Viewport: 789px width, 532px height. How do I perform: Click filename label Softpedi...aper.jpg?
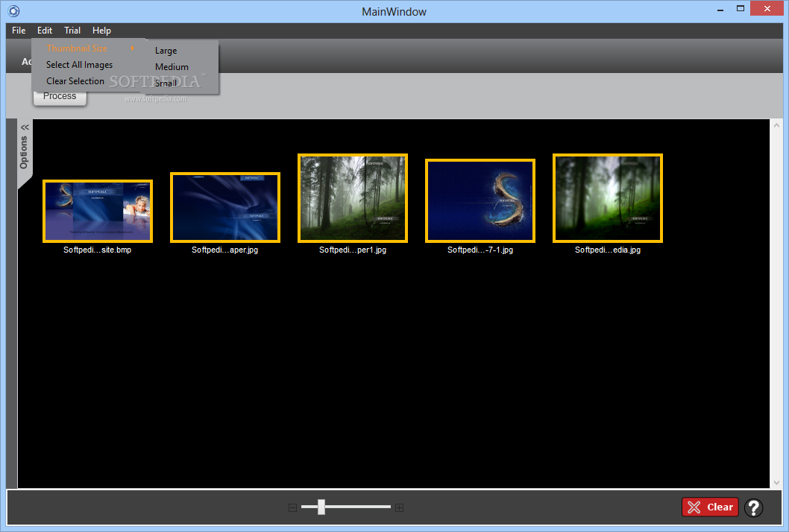point(225,250)
